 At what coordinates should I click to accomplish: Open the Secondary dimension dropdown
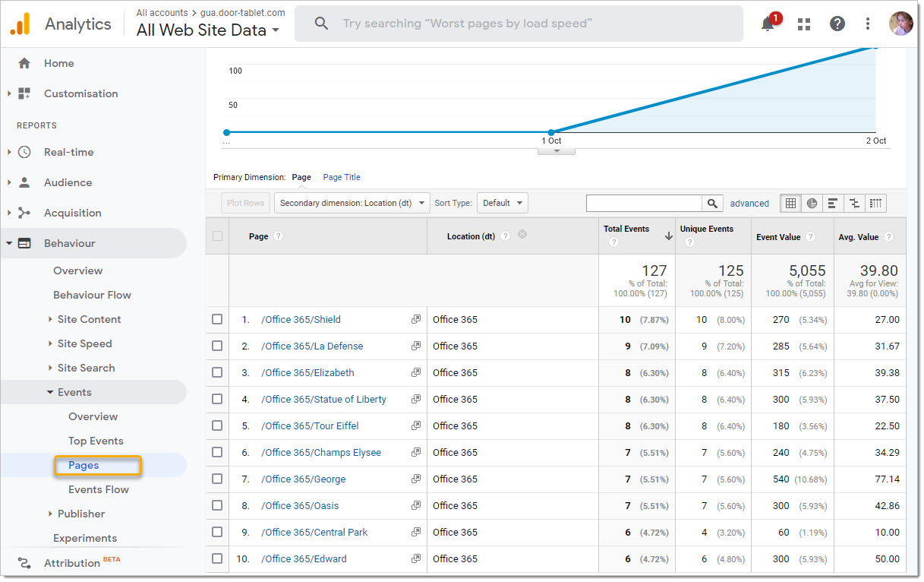352,203
